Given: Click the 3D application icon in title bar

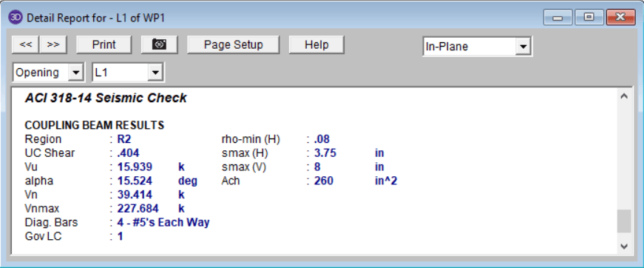Looking at the screenshot, I should (16, 17).
